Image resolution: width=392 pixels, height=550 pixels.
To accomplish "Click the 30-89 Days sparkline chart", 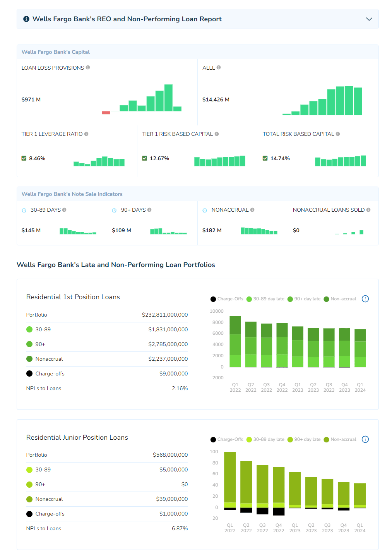I will click(78, 231).
